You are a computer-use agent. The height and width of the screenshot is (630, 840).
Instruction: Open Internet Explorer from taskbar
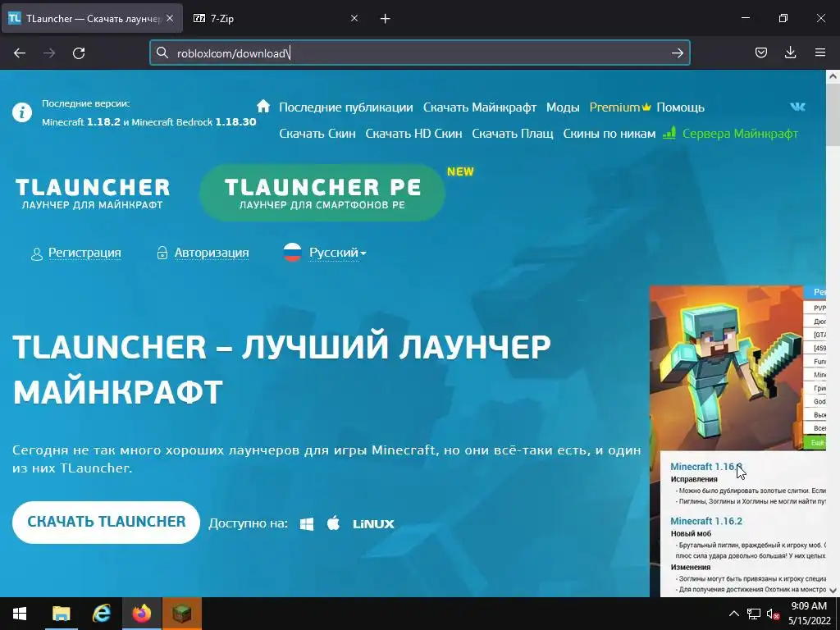(101, 614)
